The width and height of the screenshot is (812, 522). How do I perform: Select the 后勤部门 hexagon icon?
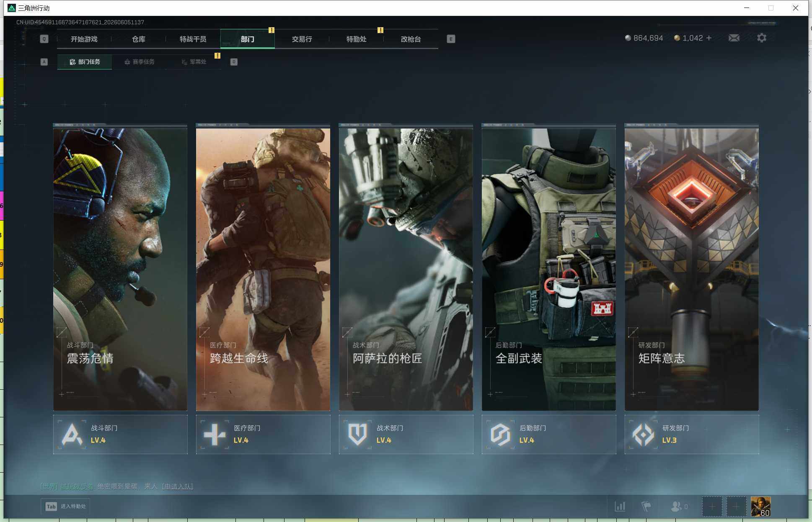click(x=500, y=435)
